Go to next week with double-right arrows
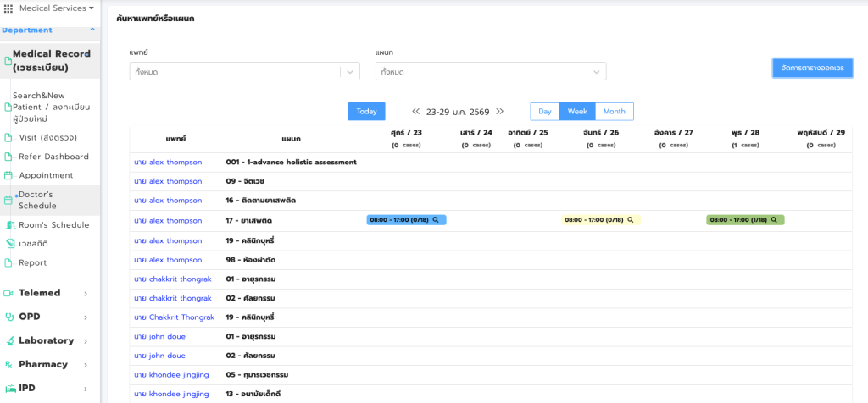868x403 pixels. pyautogui.click(x=500, y=112)
